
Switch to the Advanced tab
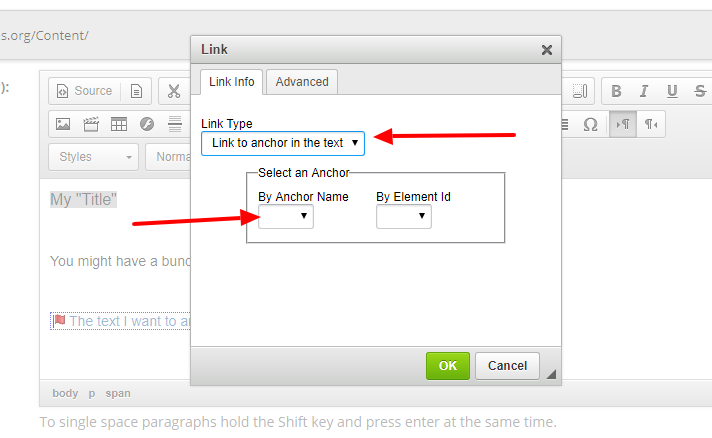303,82
